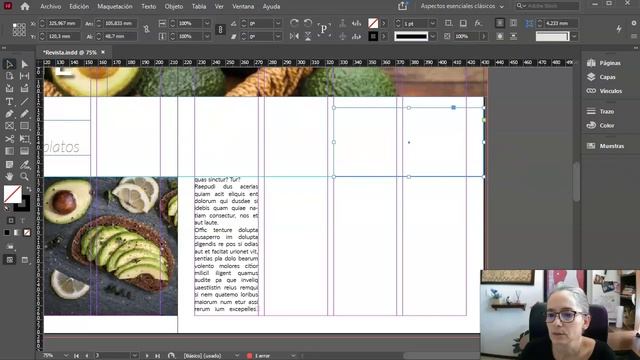Select the Direct Selection tool
The width and height of the screenshot is (640, 360).
(24, 64)
